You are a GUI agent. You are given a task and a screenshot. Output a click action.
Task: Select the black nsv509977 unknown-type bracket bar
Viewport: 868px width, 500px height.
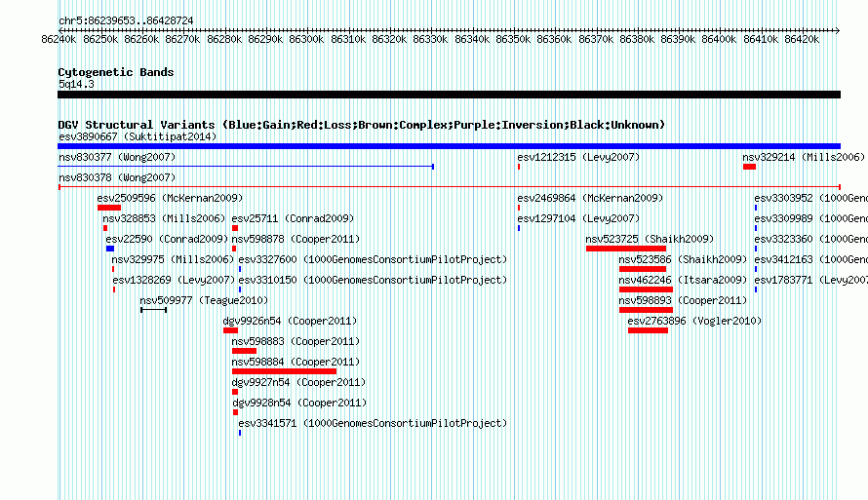[x=154, y=310]
